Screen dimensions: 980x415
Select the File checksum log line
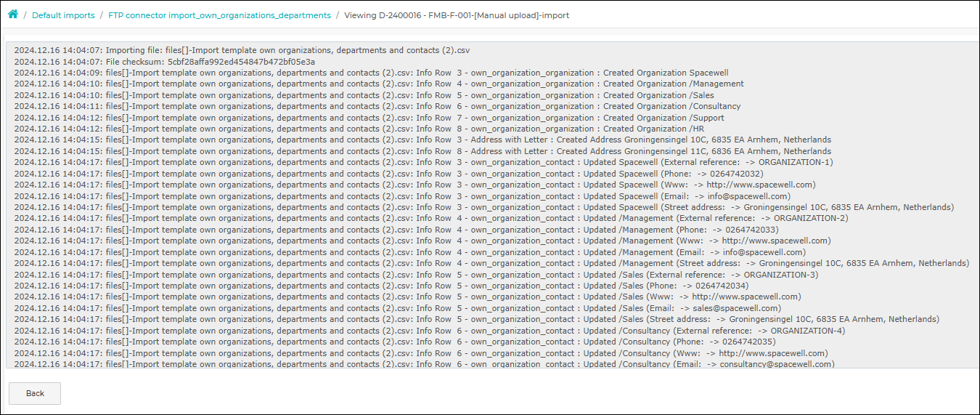pos(165,62)
